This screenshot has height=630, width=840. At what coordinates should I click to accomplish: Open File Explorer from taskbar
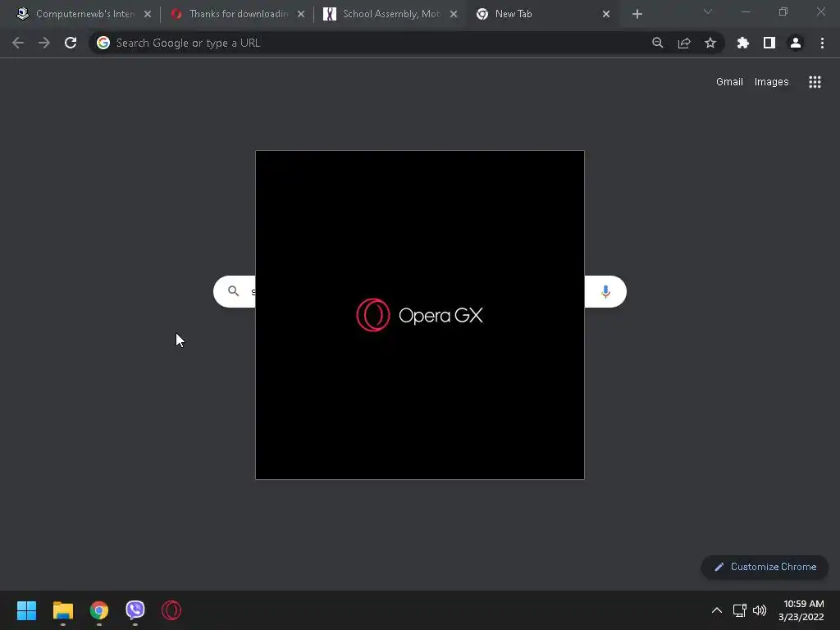(x=62, y=610)
